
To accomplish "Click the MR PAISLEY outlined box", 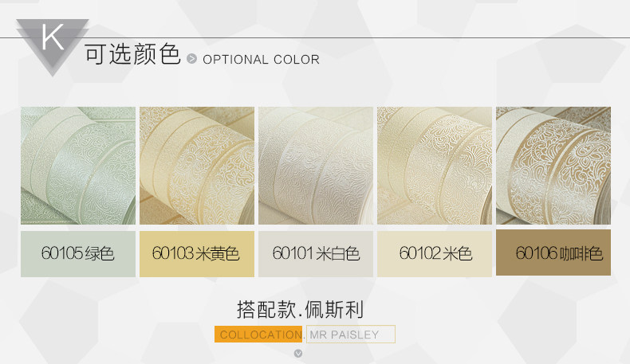I will coord(351,334).
